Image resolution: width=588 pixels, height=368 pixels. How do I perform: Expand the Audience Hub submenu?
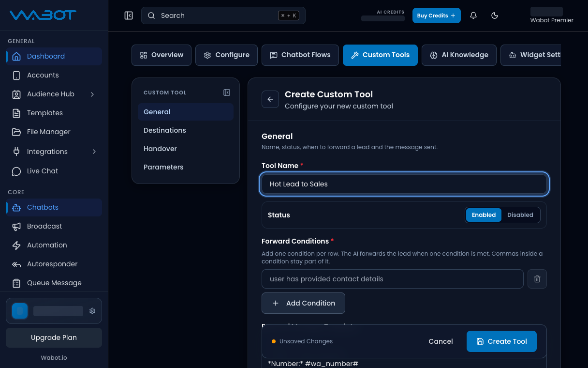(92, 94)
